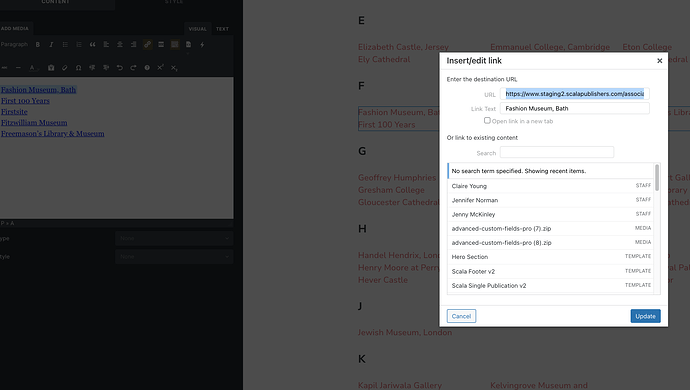690x390 pixels.
Task: Enable Open link in a new tab
Action: click(487, 121)
